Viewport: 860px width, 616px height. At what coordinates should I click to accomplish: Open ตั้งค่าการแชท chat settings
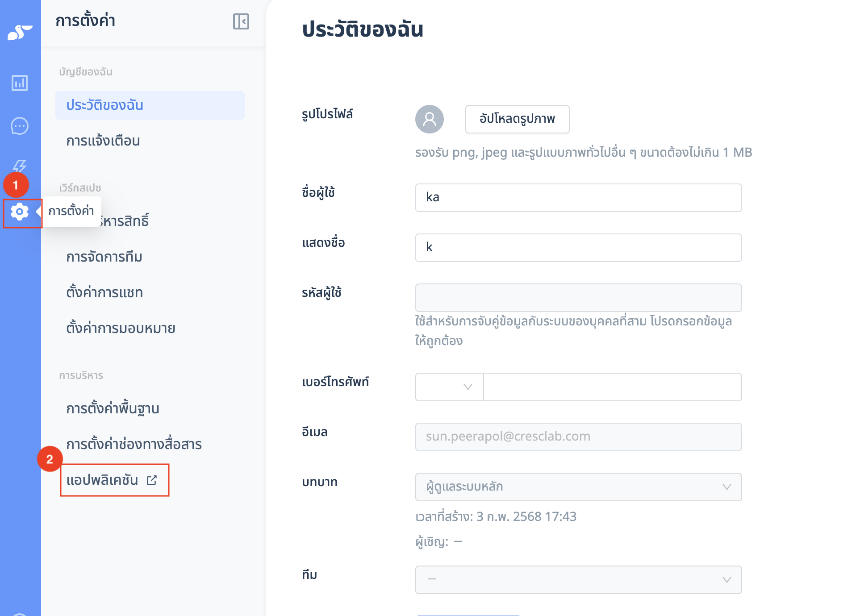click(x=104, y=293)
